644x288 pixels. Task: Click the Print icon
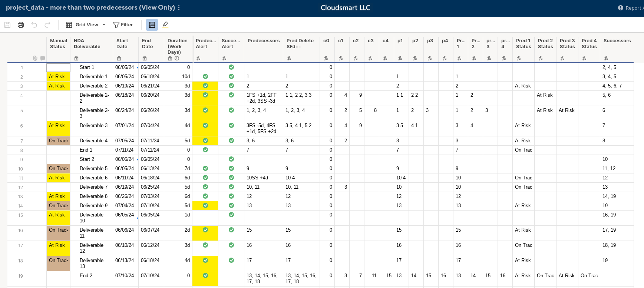click(x=21, y=25)
